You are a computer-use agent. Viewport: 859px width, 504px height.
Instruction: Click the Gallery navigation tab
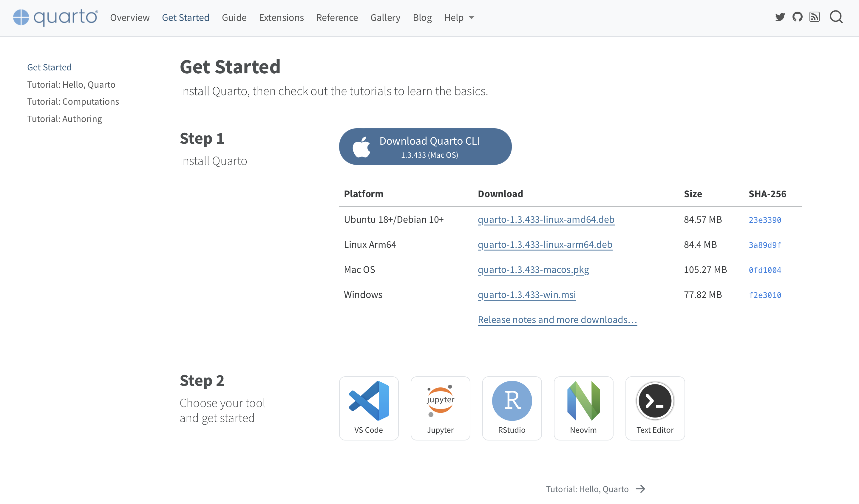click(x=384, y=17)
